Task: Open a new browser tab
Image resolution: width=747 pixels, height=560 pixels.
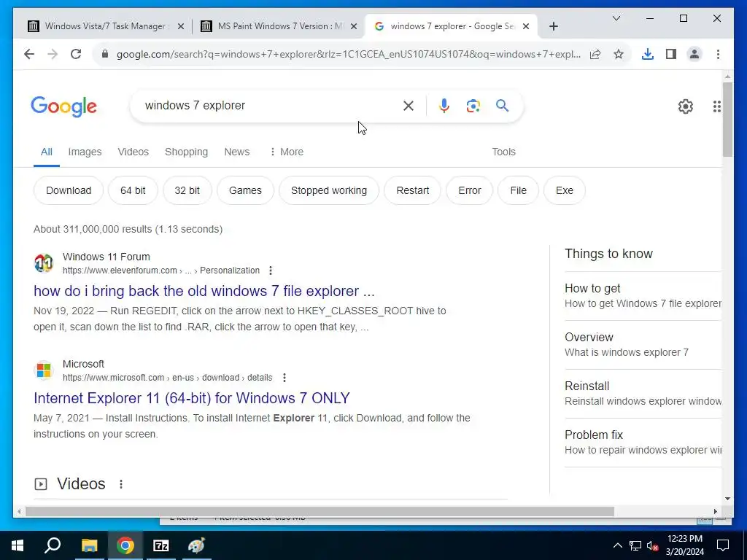Action: pyautogui.click(x=553, y=26)
